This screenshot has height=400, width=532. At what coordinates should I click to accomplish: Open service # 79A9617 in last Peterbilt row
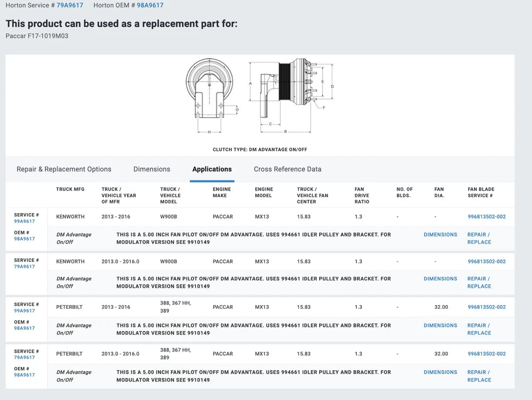[x=24, y=357]
